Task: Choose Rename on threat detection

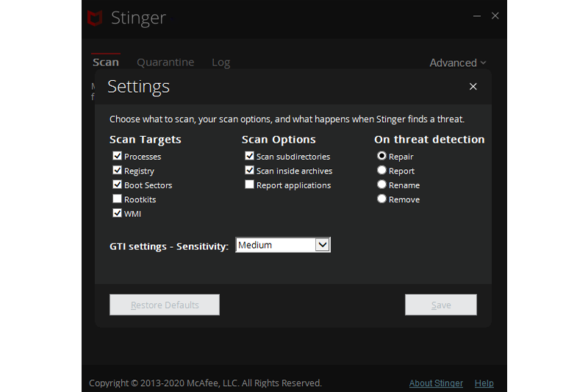Action: (381, 185)
